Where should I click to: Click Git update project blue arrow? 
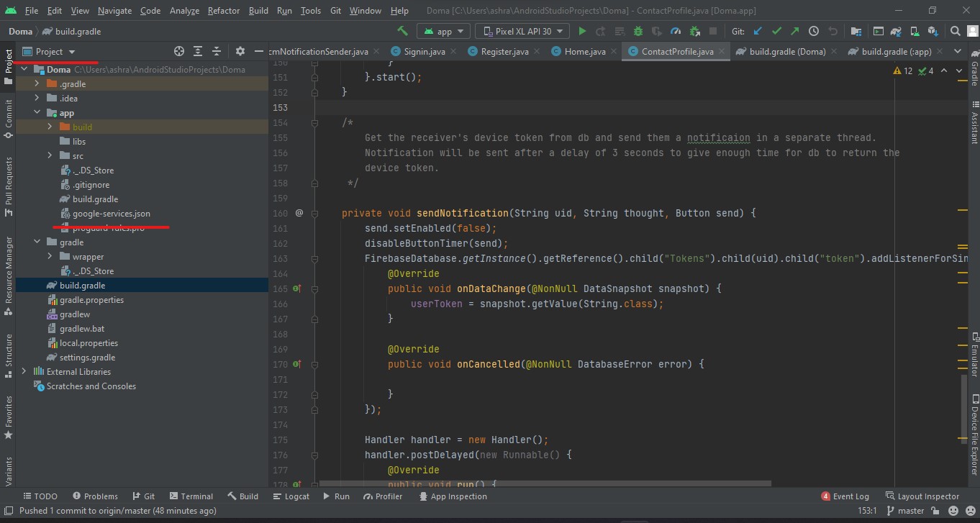[758, 31]
